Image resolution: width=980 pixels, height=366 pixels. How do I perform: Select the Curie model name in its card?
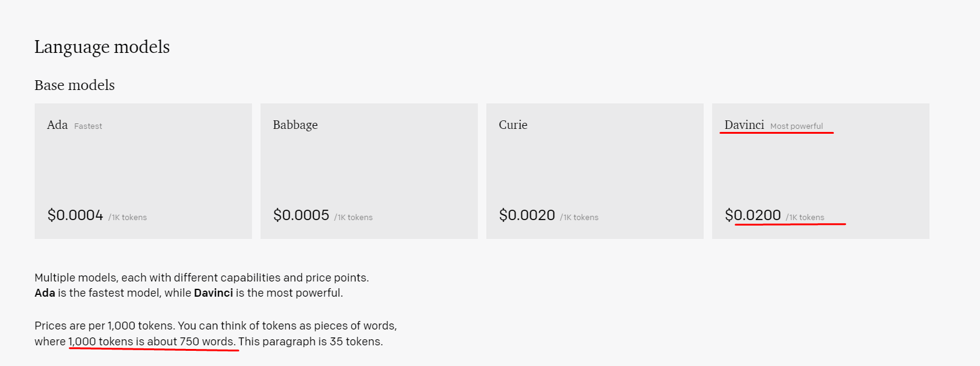click(513, 125)
